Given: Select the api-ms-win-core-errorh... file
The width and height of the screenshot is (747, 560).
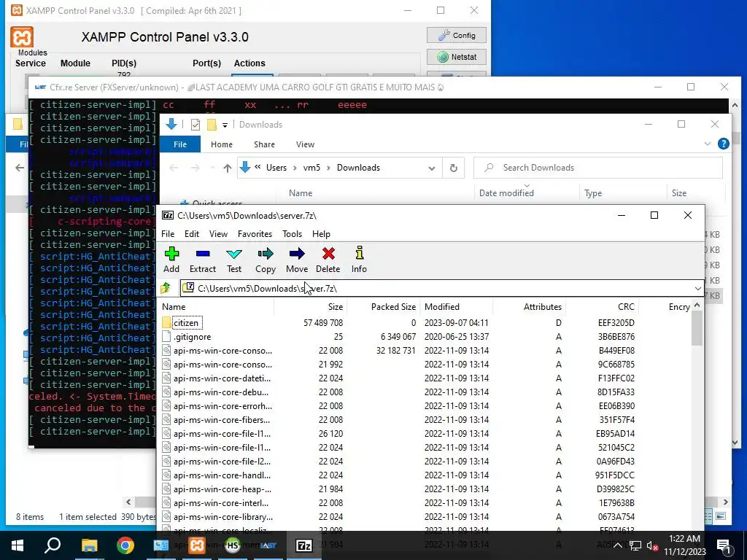Looking at the screenshot, I should (222, 405).
